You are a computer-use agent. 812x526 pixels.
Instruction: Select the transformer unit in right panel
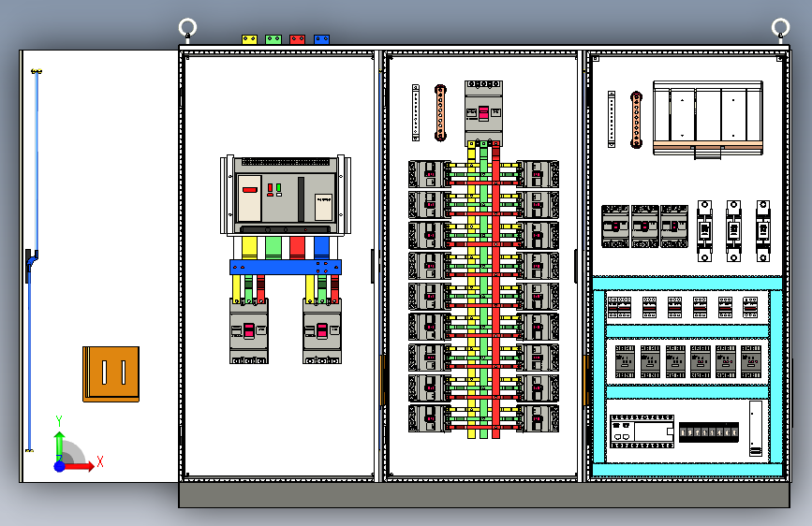click(708, 119)
